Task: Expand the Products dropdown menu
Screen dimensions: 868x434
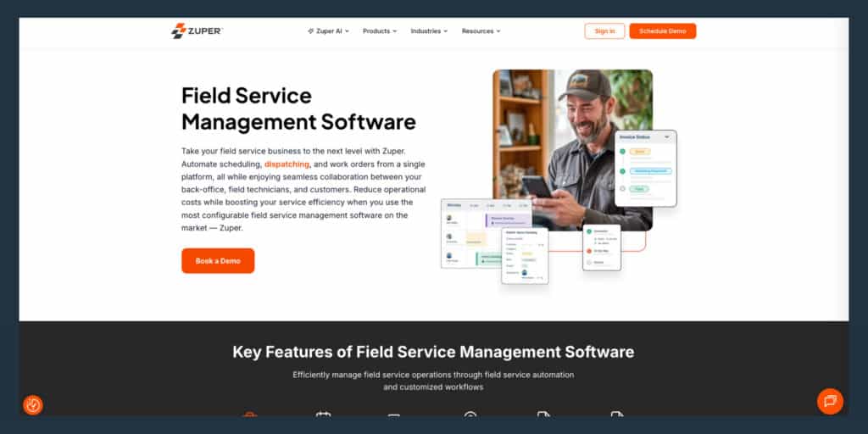Action: tap(380, 31)
